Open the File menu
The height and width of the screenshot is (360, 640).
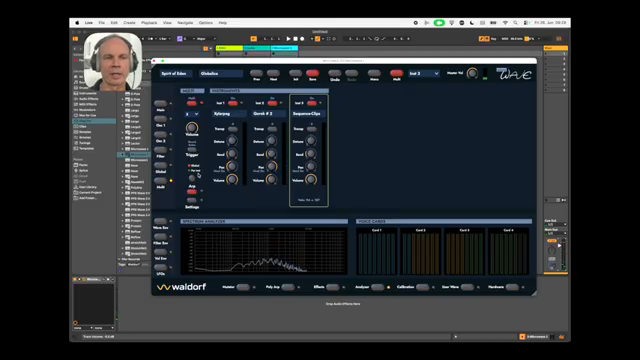click(102, 23)
